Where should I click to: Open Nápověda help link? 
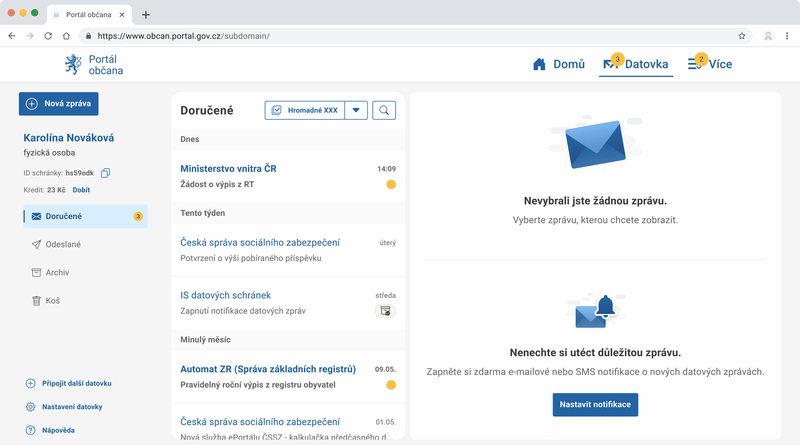[x=58, y=430]
